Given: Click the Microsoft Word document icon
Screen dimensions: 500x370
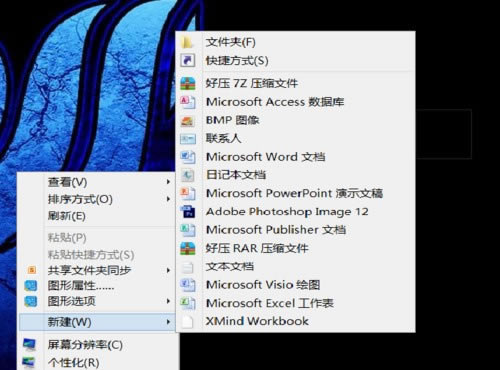Looking at the screenshot, I should click(188, 157).
